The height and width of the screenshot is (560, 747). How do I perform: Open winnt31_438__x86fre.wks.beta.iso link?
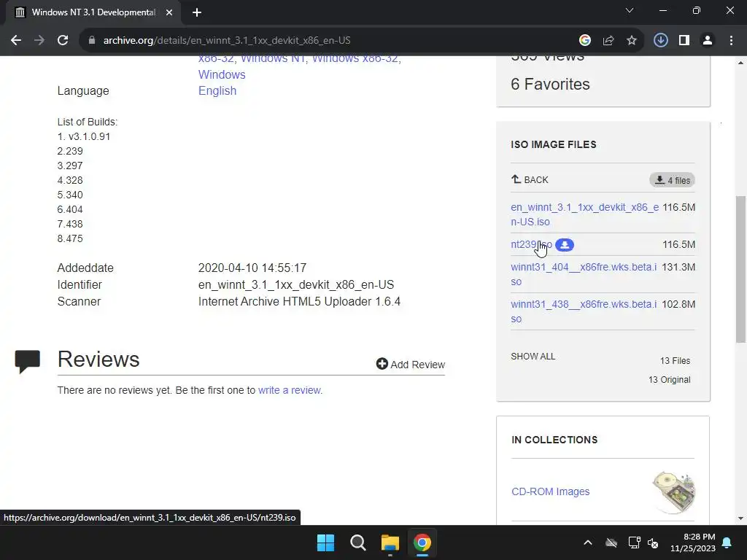click(584, 311)
